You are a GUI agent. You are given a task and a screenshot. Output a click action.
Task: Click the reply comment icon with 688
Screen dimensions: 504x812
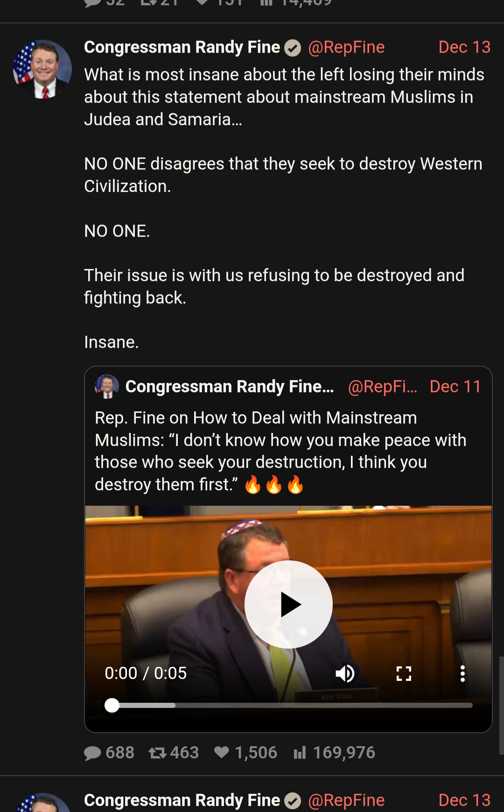(x=92, y=753)
